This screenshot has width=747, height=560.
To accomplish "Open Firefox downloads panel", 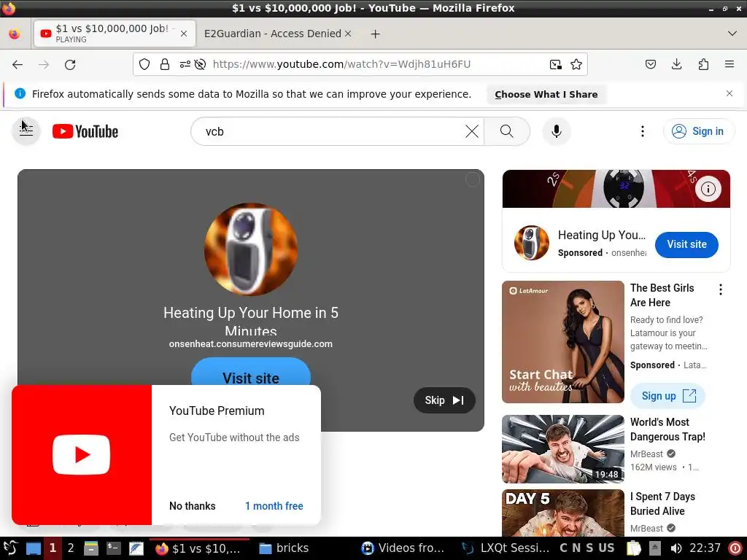I will click(676, 64).
